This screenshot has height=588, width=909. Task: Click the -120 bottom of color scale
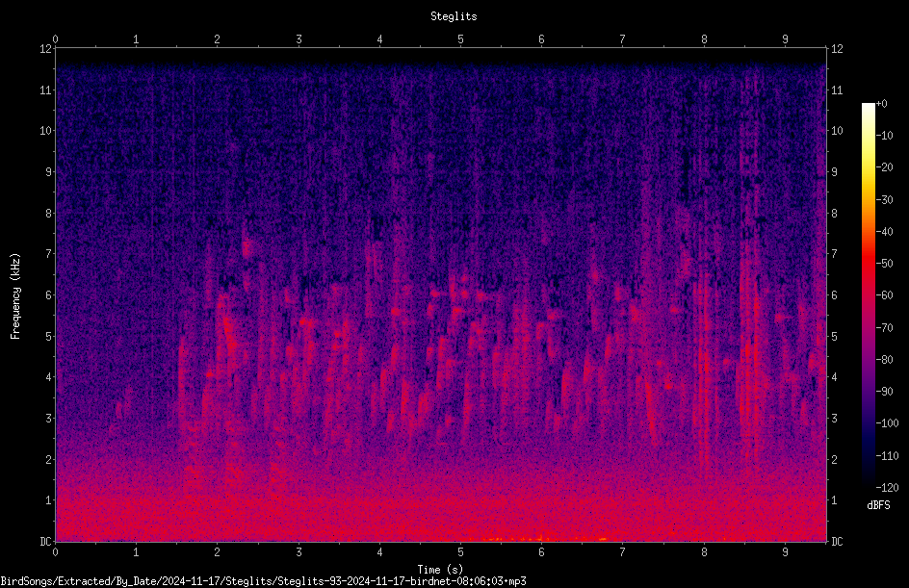tap(887, 488)
